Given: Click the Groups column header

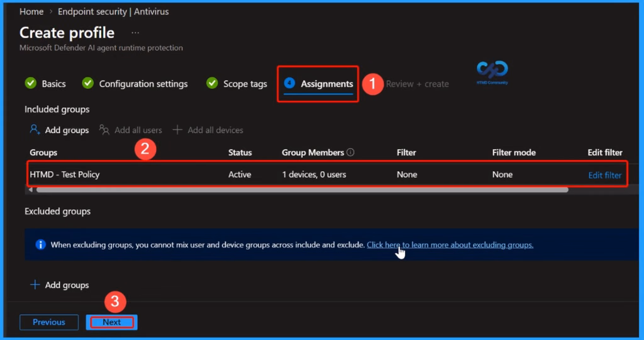Looking at the screenshot, I should [x=43, y=152].
